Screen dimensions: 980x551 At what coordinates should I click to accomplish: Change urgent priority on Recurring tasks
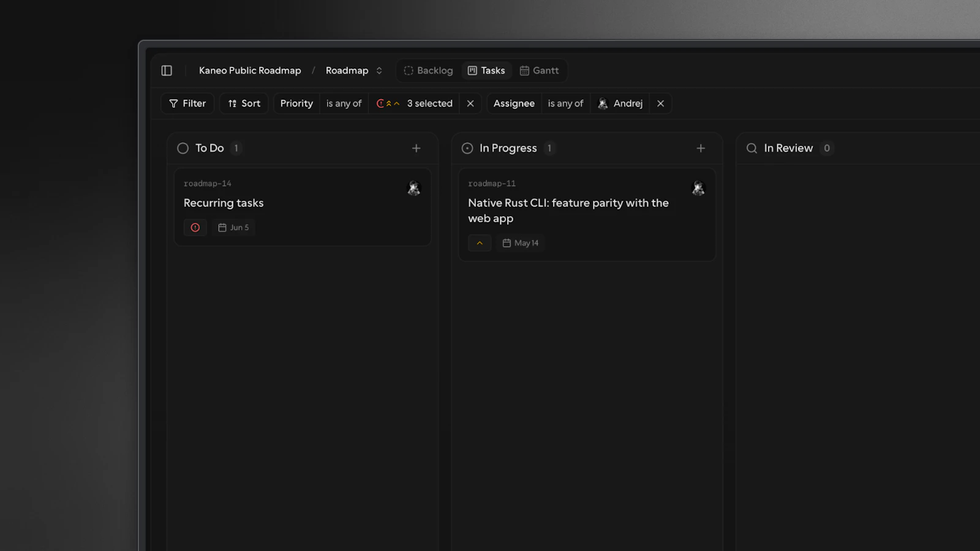(195, 227)
